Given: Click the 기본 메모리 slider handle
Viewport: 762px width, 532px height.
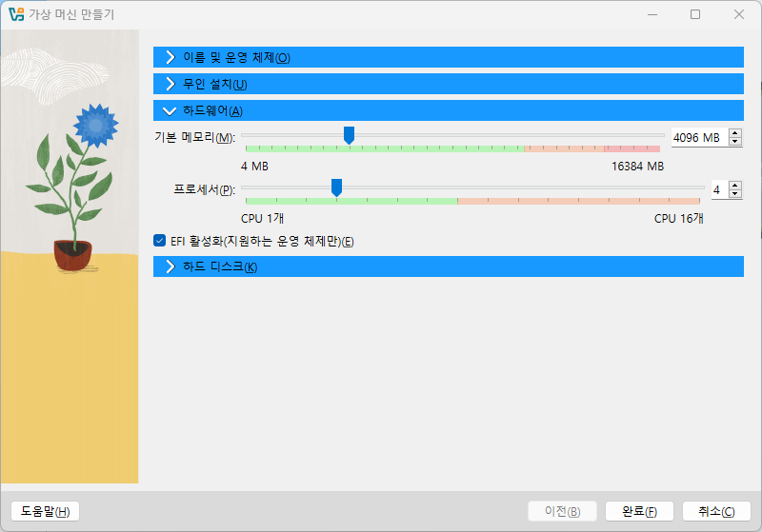Looking at the screenshot, I should click(349, 135).
